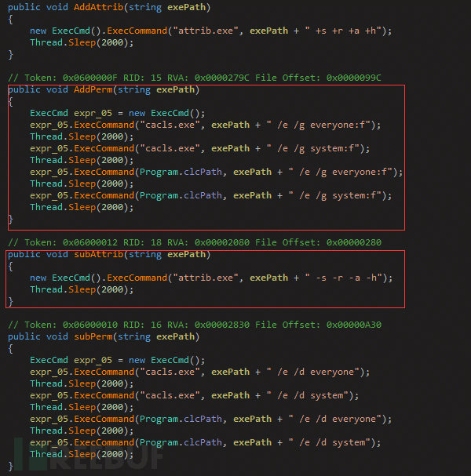Image resolution: width=471 pixels, height=476 pixels.
Task: Click the comment line with Token 0x06000010
Action: [x=195, y=325]
